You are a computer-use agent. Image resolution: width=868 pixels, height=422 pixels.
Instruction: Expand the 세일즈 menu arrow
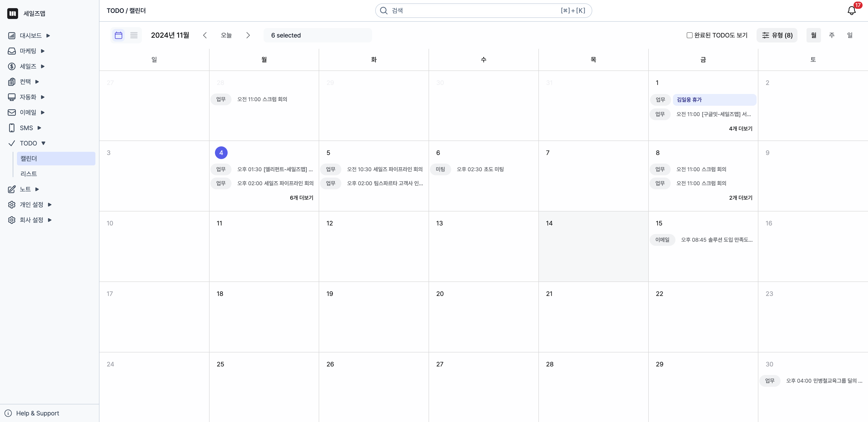[x=43, y=67]
